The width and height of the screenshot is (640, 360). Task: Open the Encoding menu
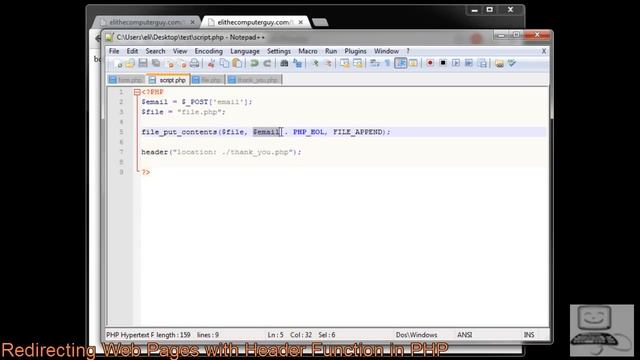[209, 51]
